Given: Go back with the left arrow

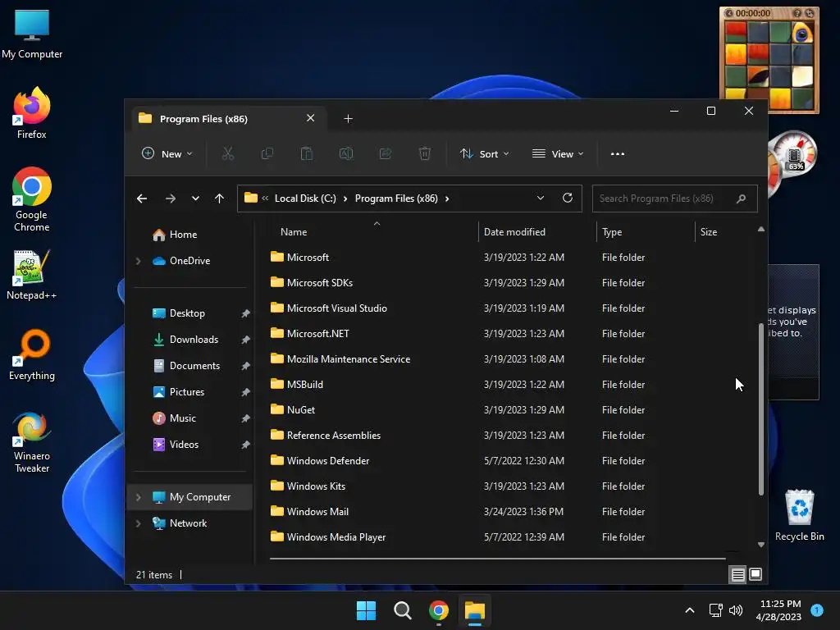Looking at the screenshot, I should (x=142, y=199).
